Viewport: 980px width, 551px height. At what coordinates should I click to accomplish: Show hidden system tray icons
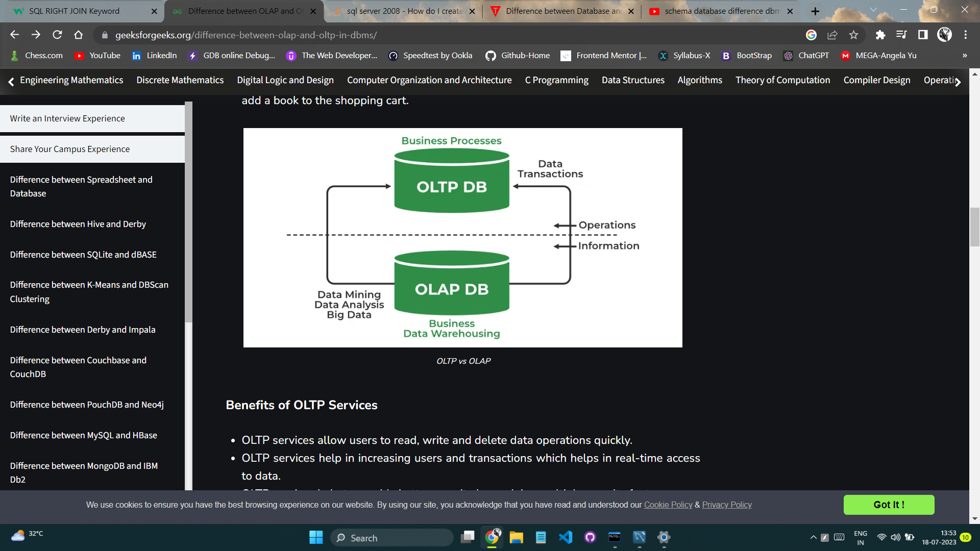click(813, 537)
